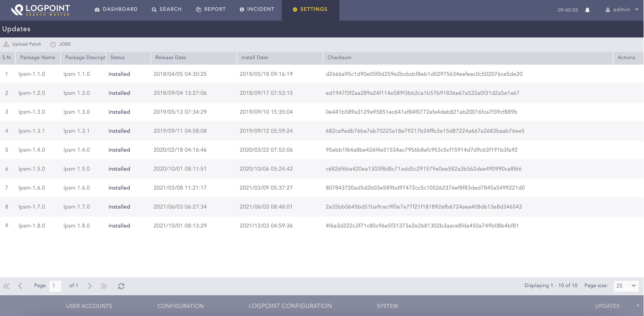
Task: Collapse the bottom settings menu bar
Action: (638, 305)
